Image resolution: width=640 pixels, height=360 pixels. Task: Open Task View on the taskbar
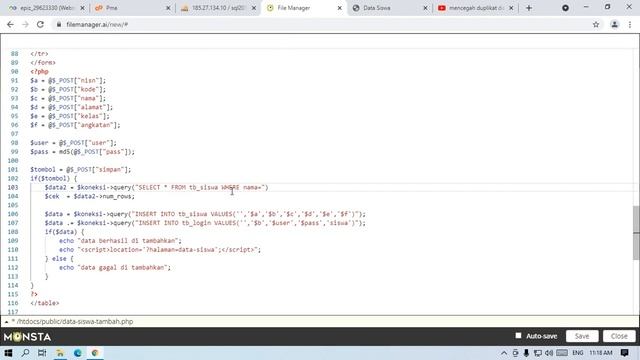coord(42,353)
